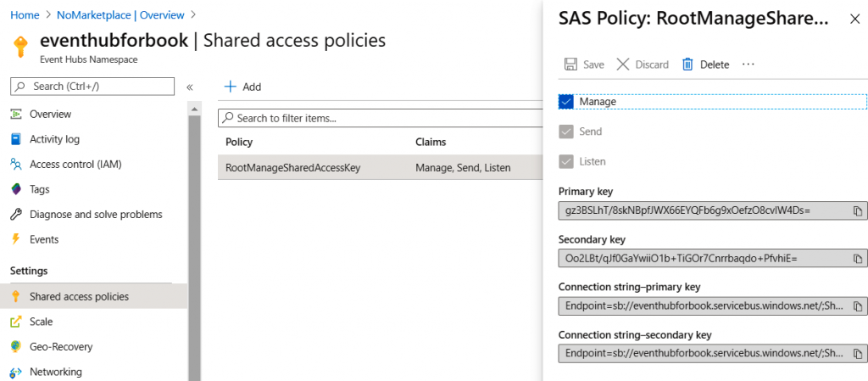This screenshot has width=868, height=381.
Task: Copy the Secondary key value
Action: tap(858, 258)
